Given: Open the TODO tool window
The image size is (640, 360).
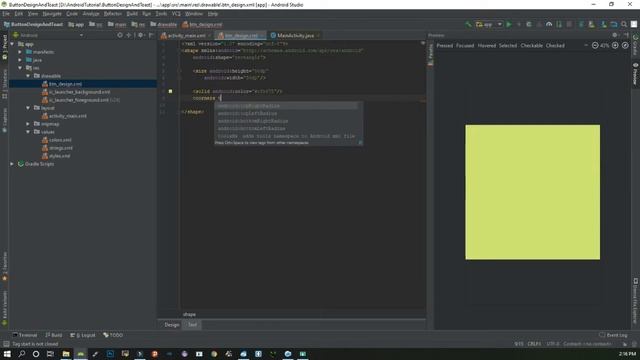Looking at the screenshot, I should pos(113,335).
